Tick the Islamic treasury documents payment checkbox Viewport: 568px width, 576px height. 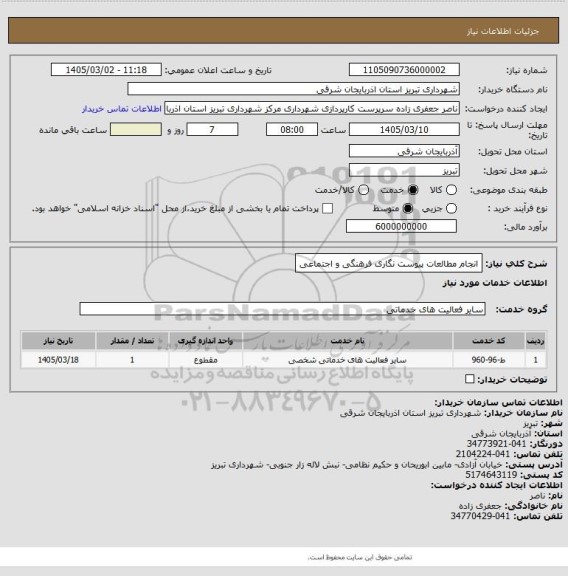point(327,209)
